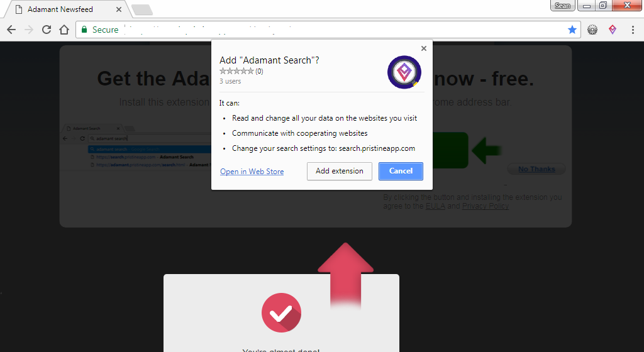Click the '3 users' text in dialog
This screenshot has width=644, height=352.
[x=230, y=81]
